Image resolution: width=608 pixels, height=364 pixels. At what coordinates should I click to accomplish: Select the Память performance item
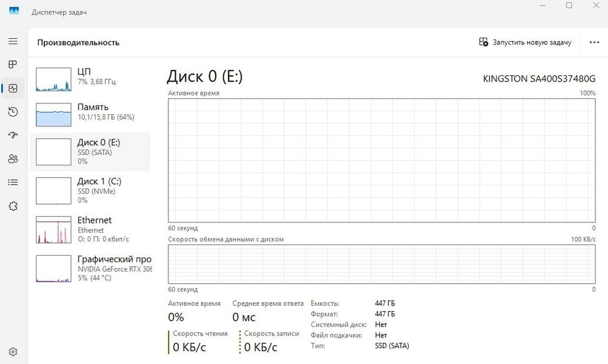pos(91,115)
